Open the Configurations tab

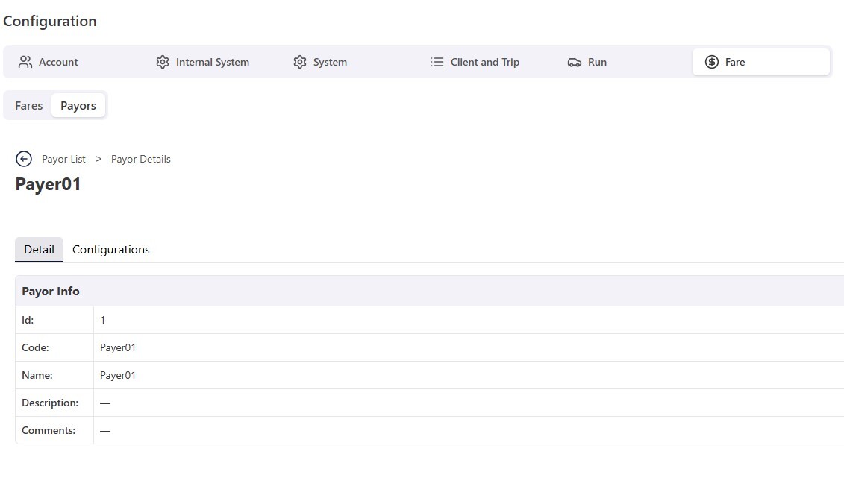[111, 249]
